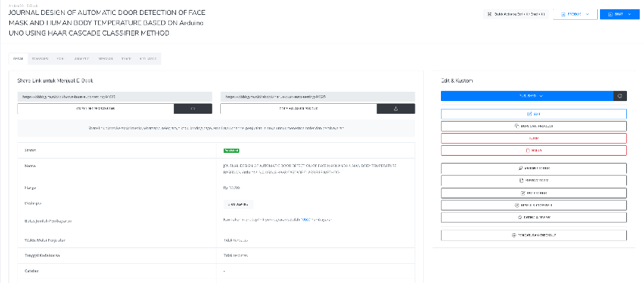Click the 10000 link in Batas Jumlah Pembayaran
The width and height of the screenshot is (644, 283).
tap(305, 220)
